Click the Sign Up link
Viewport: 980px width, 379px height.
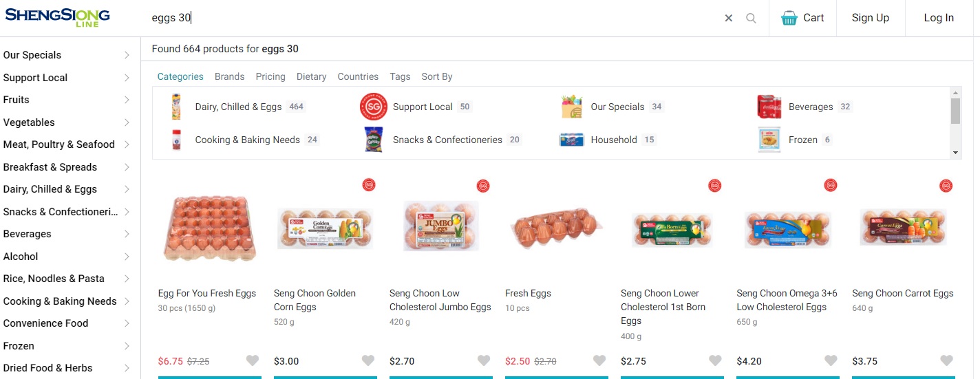[x=870, y=18]
